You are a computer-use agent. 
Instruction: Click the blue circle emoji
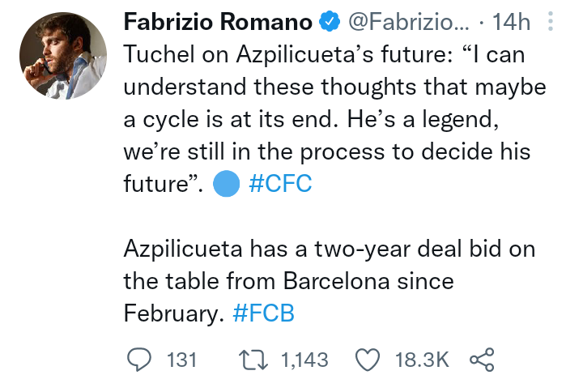click(226, 183)
